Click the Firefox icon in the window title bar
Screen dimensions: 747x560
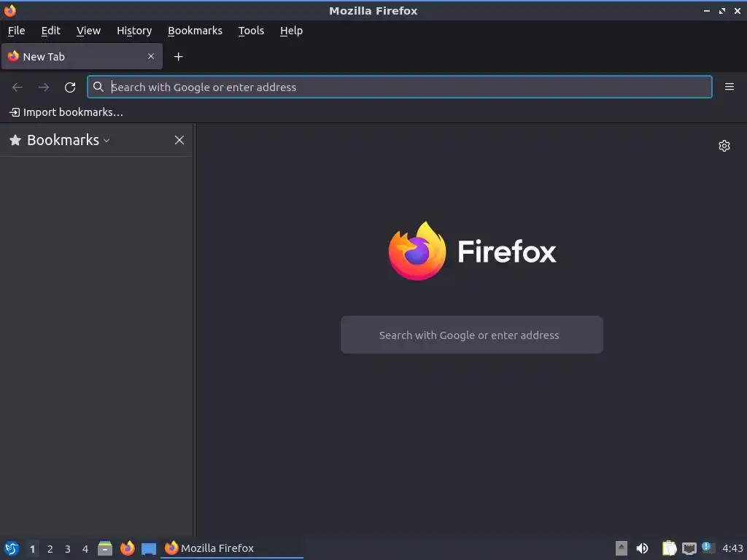click(10, 10)
